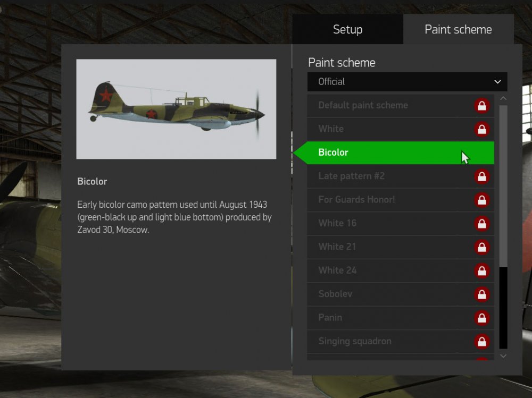Image resolution: width=532 pixels, height=398 pixels.
Task: Click the lock icon beside White
Action: 482,129
